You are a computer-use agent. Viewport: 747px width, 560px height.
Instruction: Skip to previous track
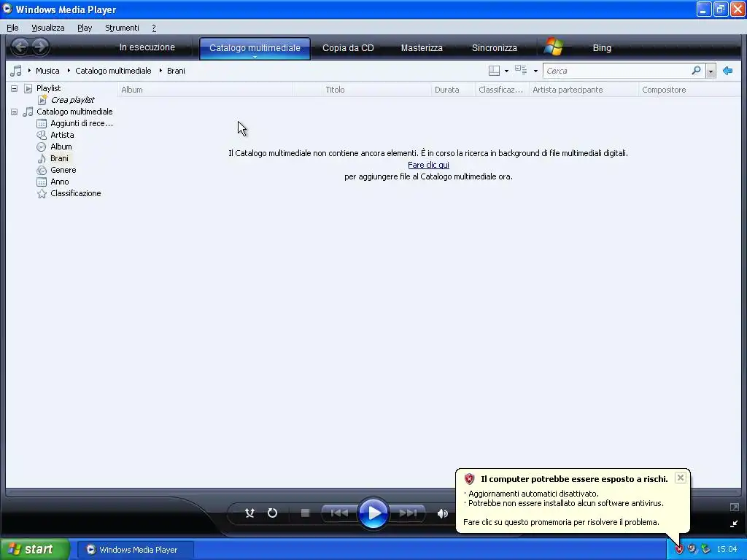(339, 513)
